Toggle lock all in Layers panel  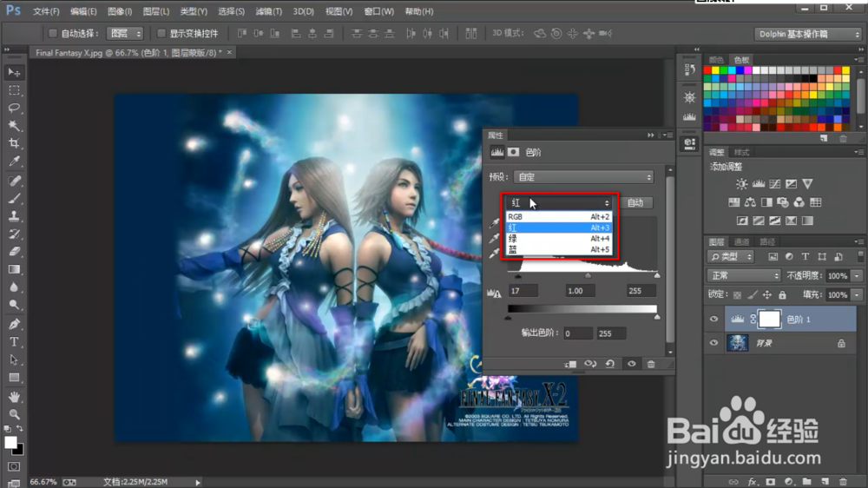(782, 295)
